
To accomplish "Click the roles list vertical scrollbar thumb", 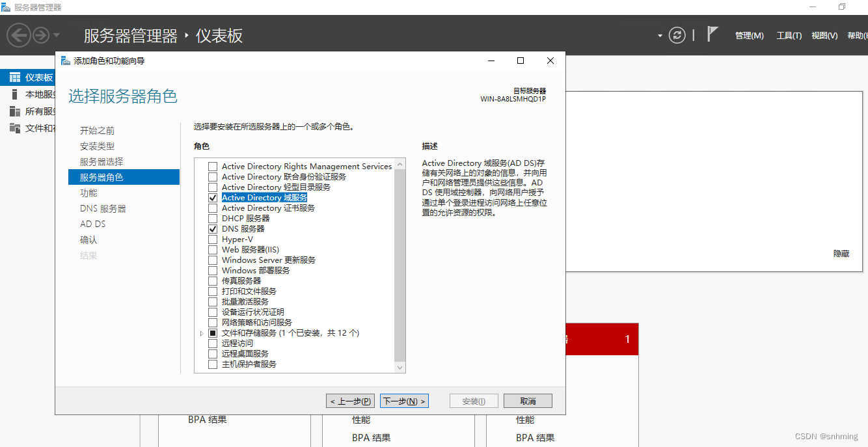I will tap(400, 264).
